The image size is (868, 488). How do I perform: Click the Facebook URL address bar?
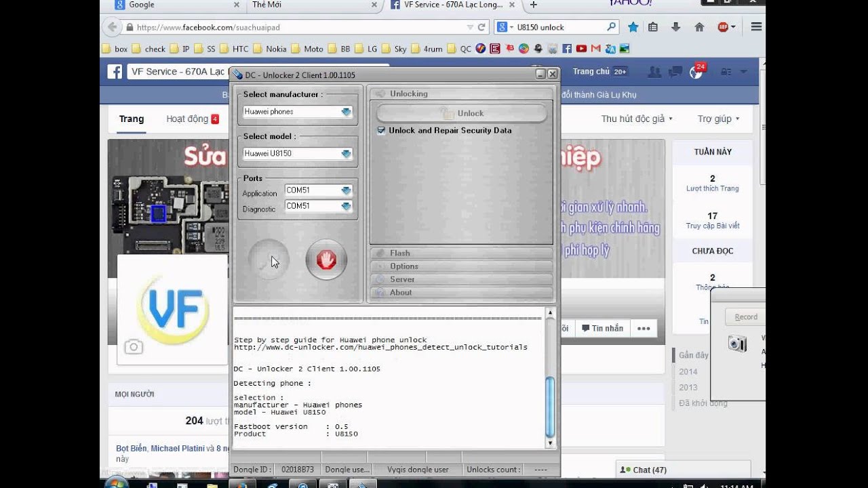[298, 27]
